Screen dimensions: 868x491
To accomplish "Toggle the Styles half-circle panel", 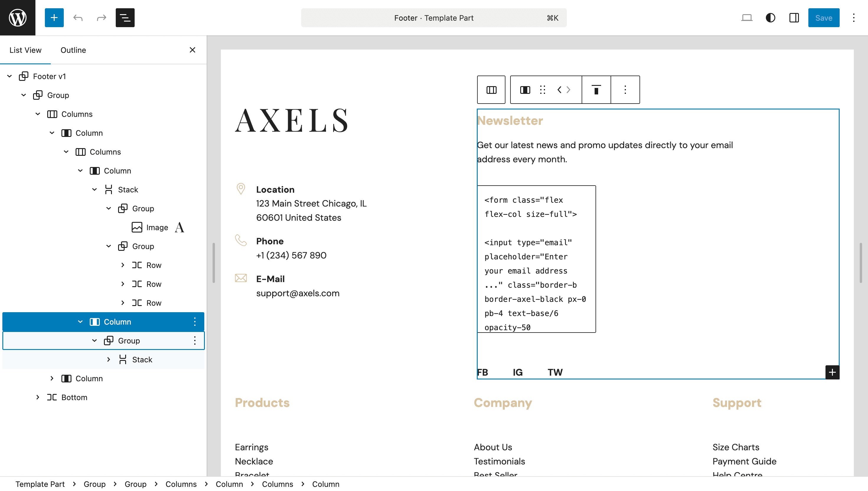I will pyautogui.click(x=770, y=17).
